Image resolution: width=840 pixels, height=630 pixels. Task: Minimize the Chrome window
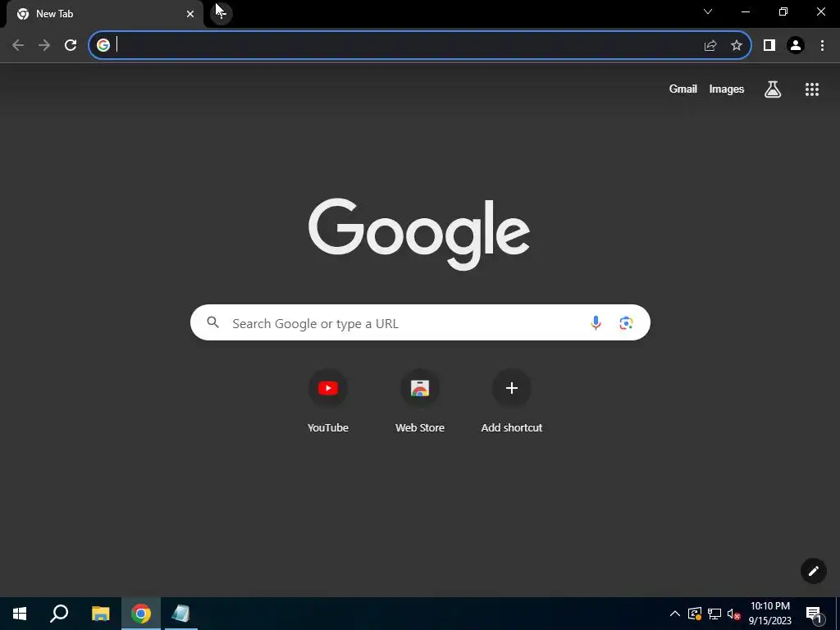click(x=746, y=11)
